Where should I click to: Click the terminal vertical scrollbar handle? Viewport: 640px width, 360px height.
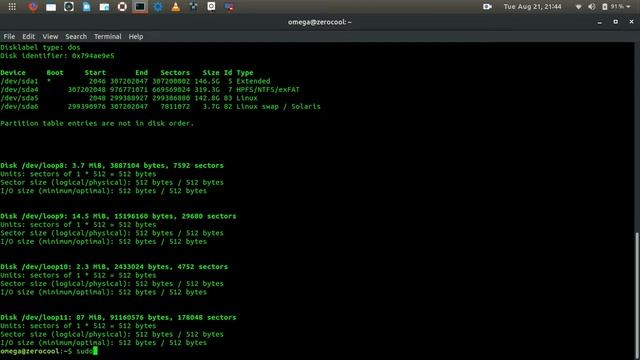pyautogui.click(x=637, y=296)
